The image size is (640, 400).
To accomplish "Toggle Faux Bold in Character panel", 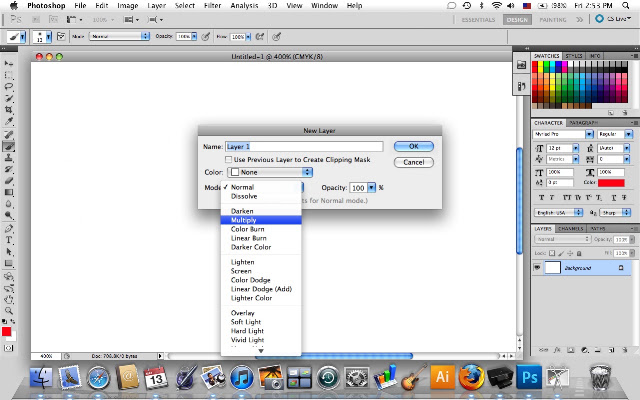I will 541,198.
